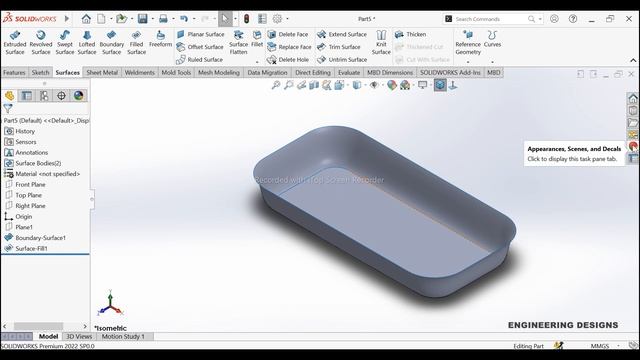Screen dimensions: 640x360
Task: Click the Zoom to Fit icon
Action: 276,85
